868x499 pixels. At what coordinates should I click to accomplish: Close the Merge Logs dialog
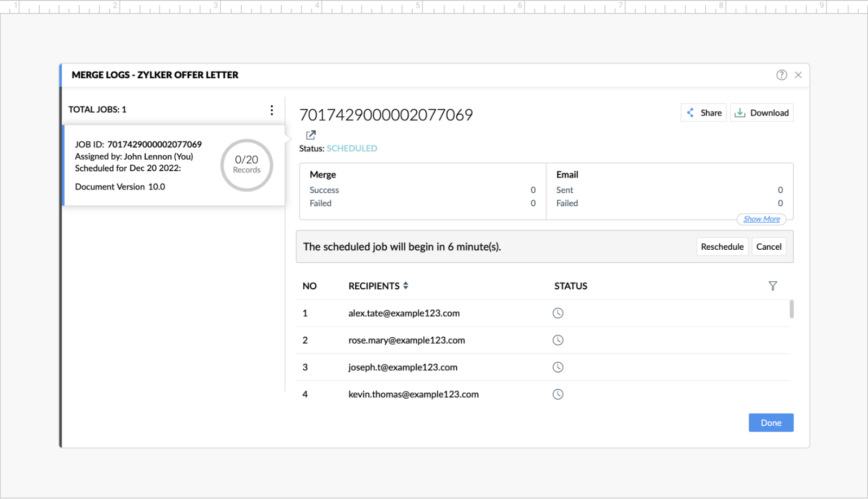[x=798, y=75]
